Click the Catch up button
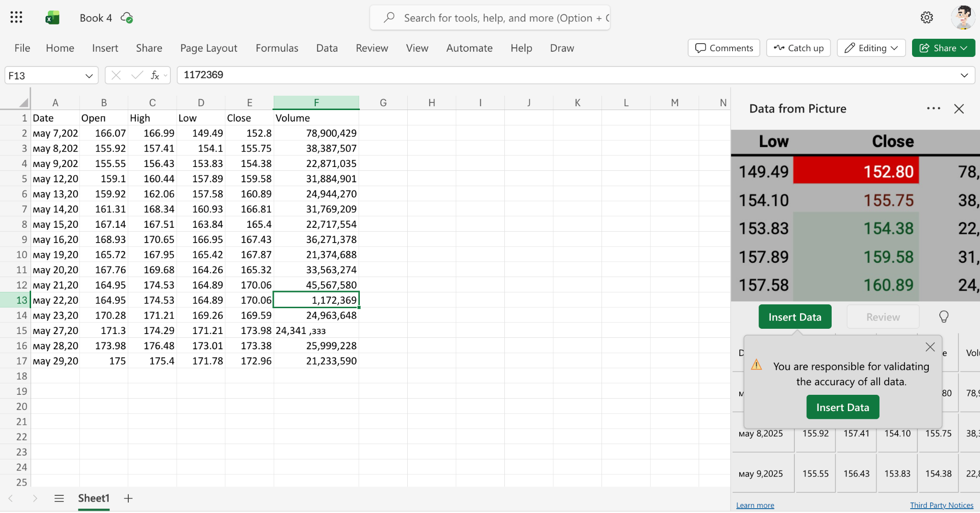 (x=798, y=48)
